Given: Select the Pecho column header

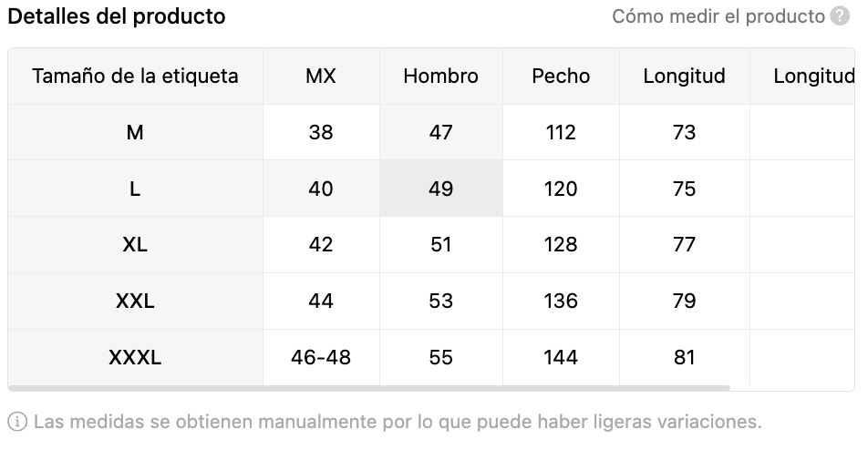Looking at the screenshot, I should 561,77.
